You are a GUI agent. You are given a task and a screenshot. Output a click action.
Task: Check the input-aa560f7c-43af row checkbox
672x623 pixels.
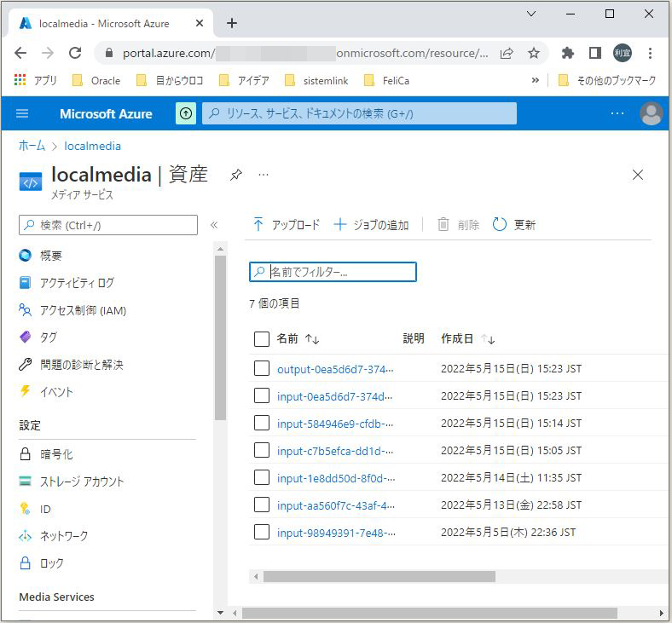pos(262,505)
